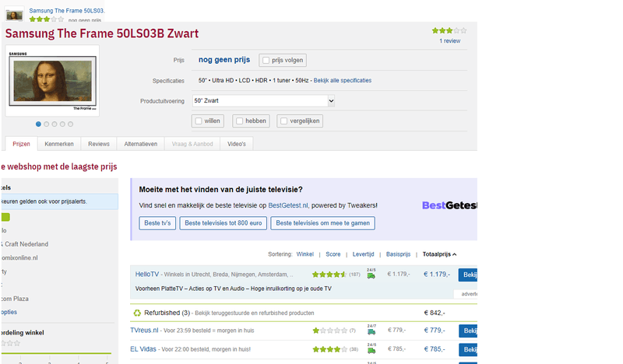Sort the price list by Score
623x364 pixels.
coord(333,254)
